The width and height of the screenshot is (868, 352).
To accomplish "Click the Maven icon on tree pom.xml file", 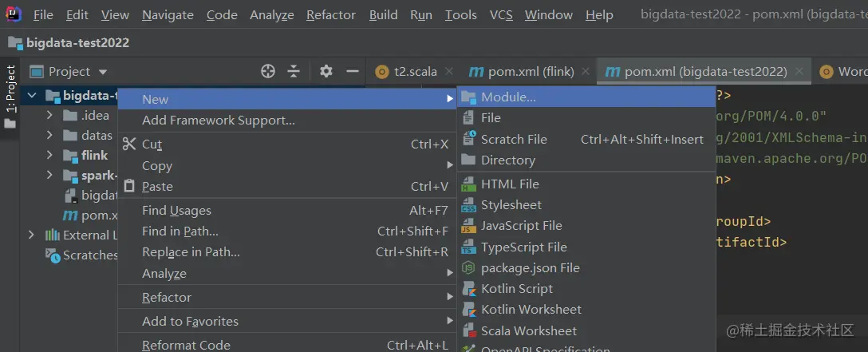I will click(x=70, y=215).
